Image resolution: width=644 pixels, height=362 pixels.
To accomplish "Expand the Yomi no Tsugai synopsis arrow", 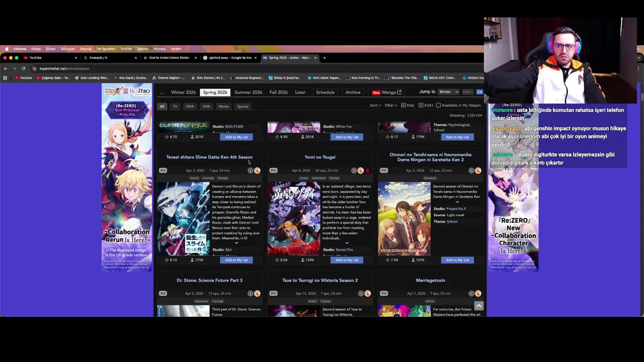I will [347, 243].
